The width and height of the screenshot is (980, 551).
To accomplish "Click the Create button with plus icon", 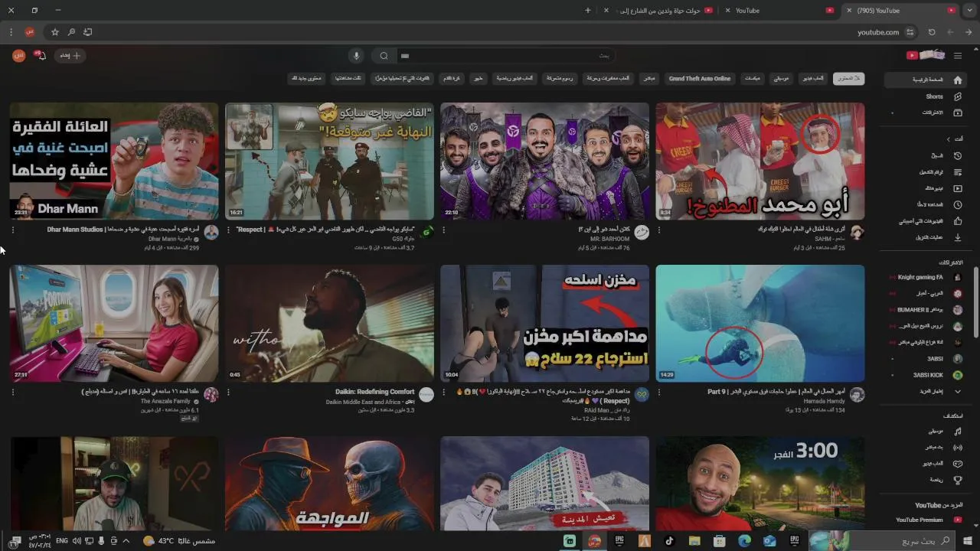I will click(70, 56).
